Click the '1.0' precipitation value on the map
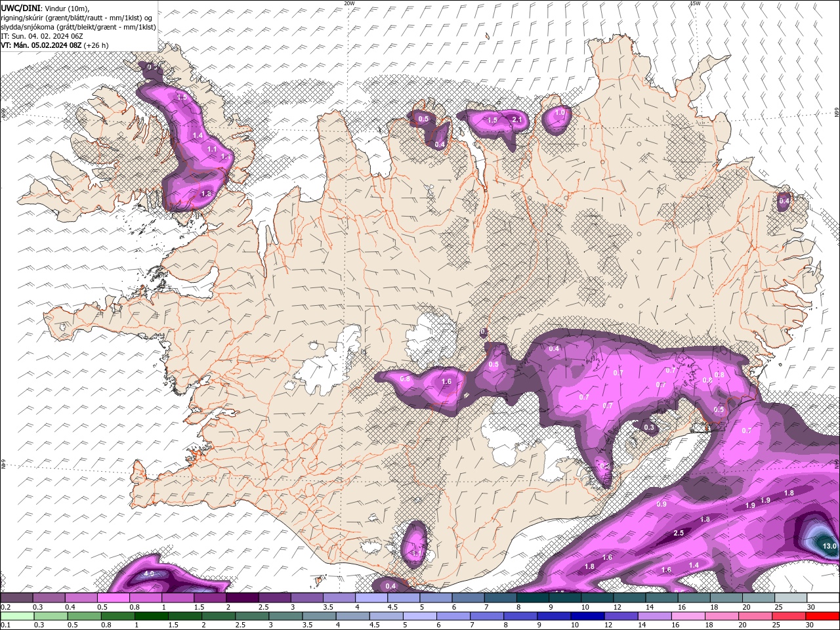 click(x=560, y=113)
